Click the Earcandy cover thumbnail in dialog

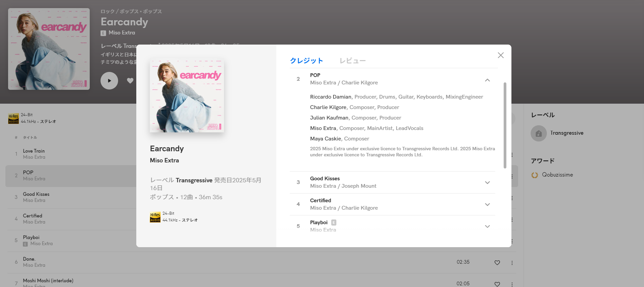pyautogui.click(x=187, y=95)
